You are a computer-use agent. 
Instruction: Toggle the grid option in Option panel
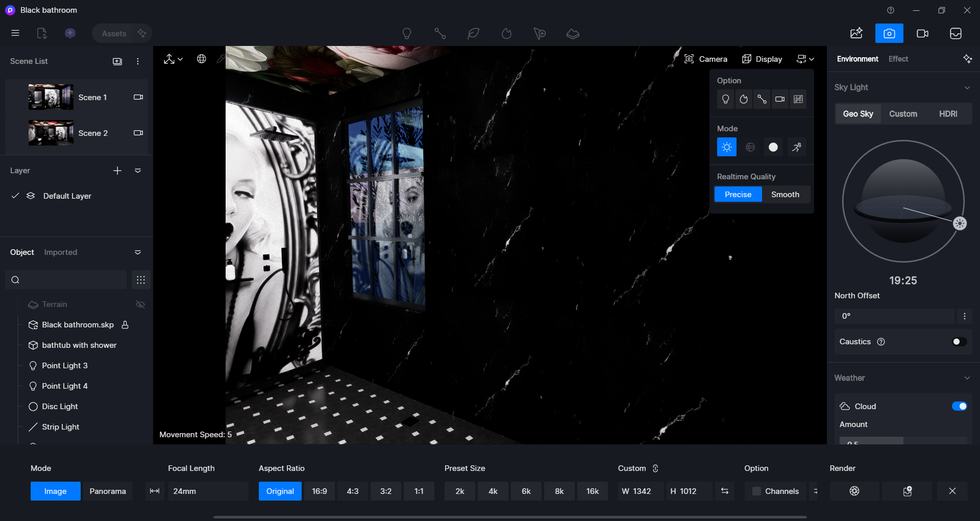pos(798,99)
